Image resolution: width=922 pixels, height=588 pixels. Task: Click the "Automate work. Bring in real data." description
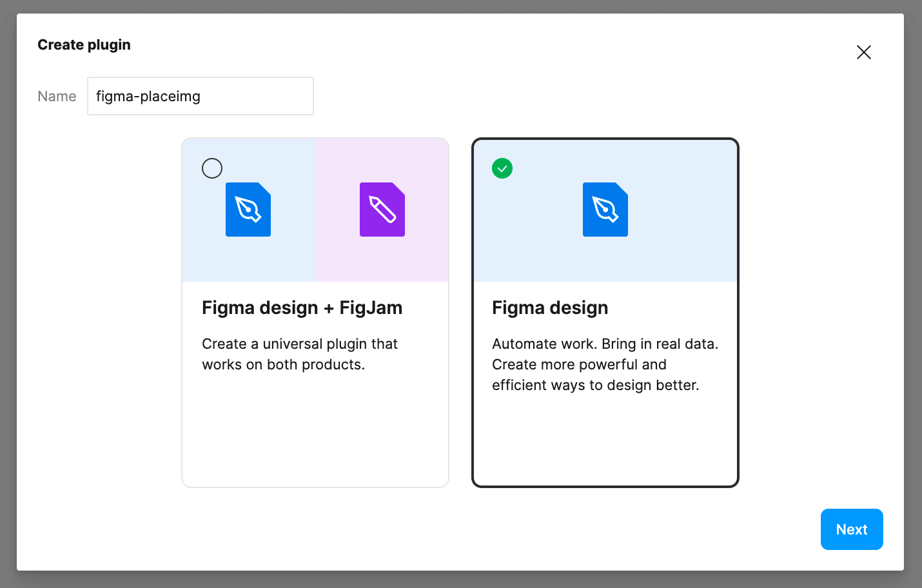[x=605, y=364]
